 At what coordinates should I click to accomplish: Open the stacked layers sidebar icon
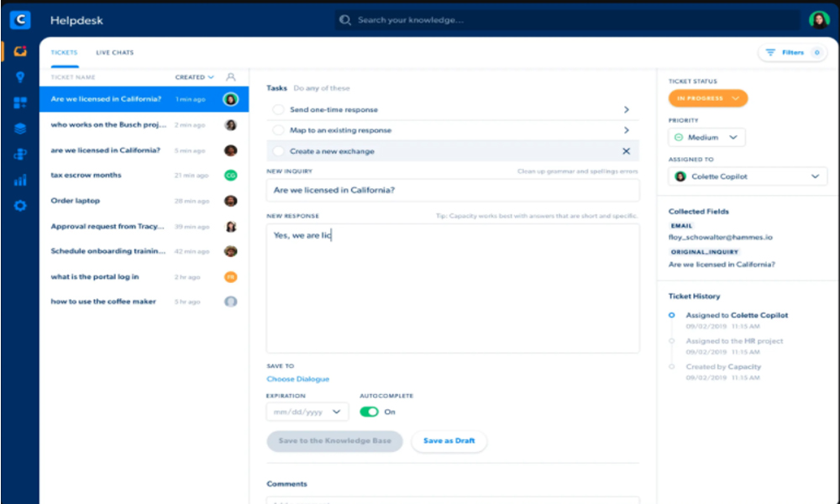(x=20, y=129)
